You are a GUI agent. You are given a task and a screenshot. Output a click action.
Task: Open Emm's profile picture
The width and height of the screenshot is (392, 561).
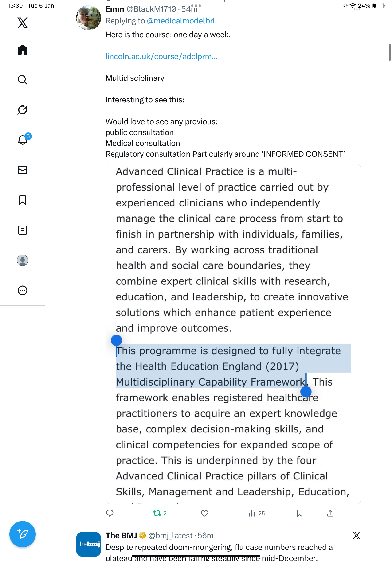pyautogui.click(x=88, y=18)
